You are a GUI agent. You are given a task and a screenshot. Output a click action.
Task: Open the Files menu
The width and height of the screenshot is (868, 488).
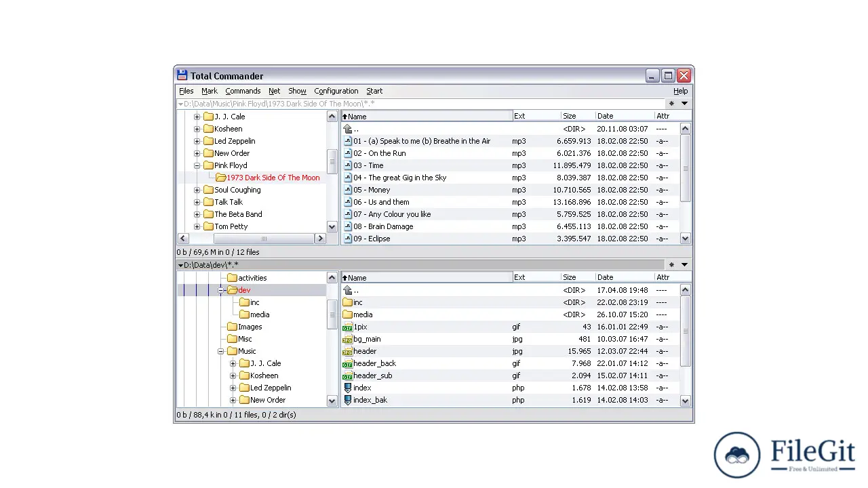pyautogui.click(x=186, y=91)
